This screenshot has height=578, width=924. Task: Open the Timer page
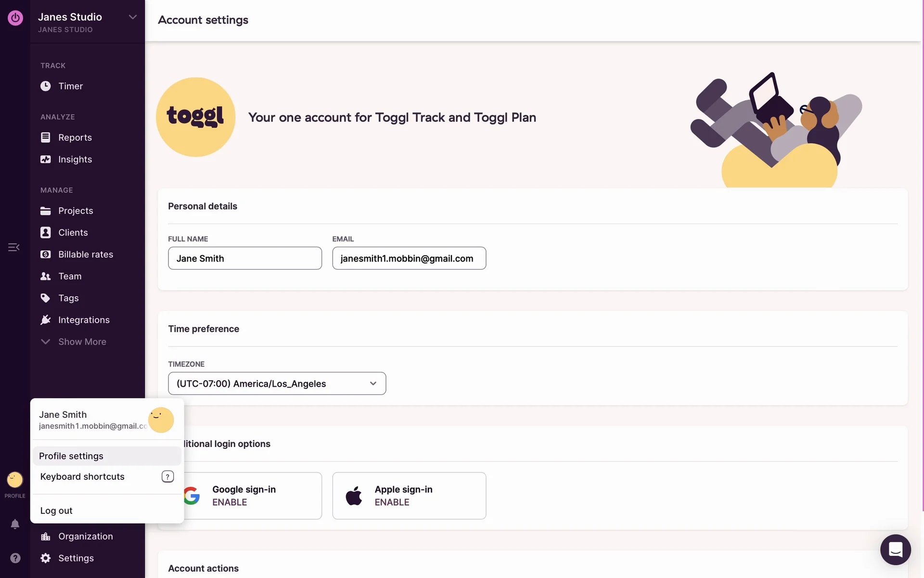click(x=70, y=86)
